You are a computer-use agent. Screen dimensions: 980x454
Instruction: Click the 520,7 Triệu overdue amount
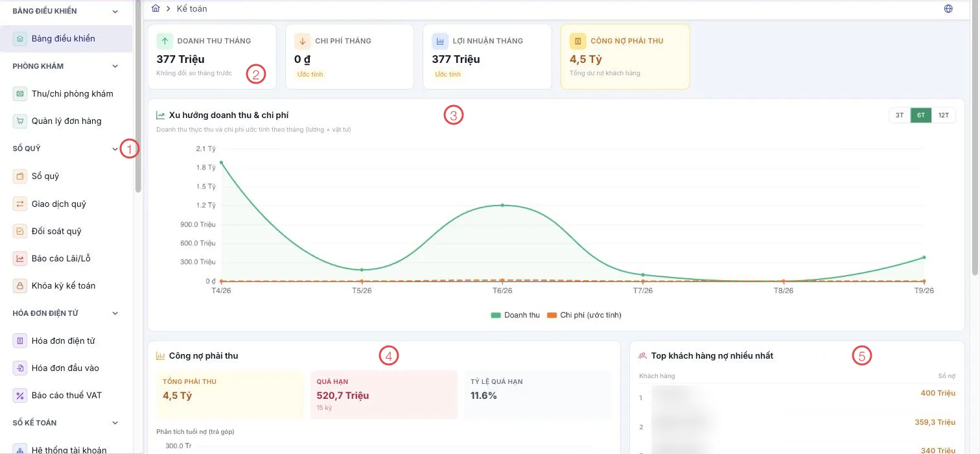tap(343, 396)
